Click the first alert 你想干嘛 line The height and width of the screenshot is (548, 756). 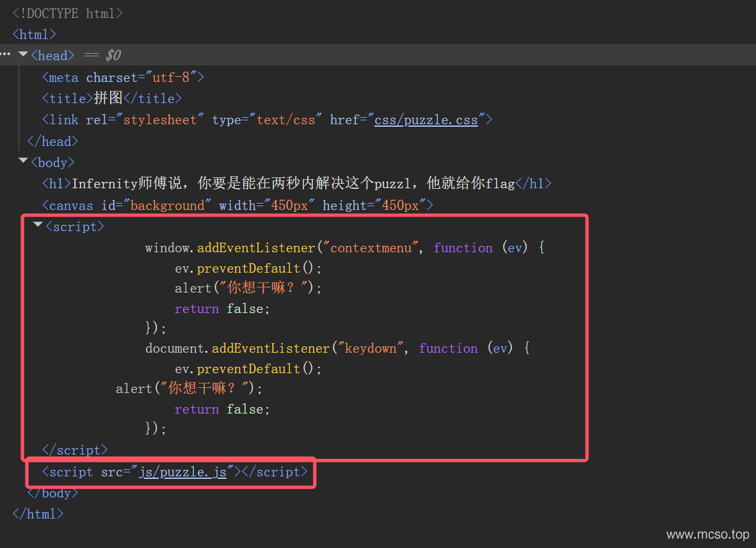248,287
